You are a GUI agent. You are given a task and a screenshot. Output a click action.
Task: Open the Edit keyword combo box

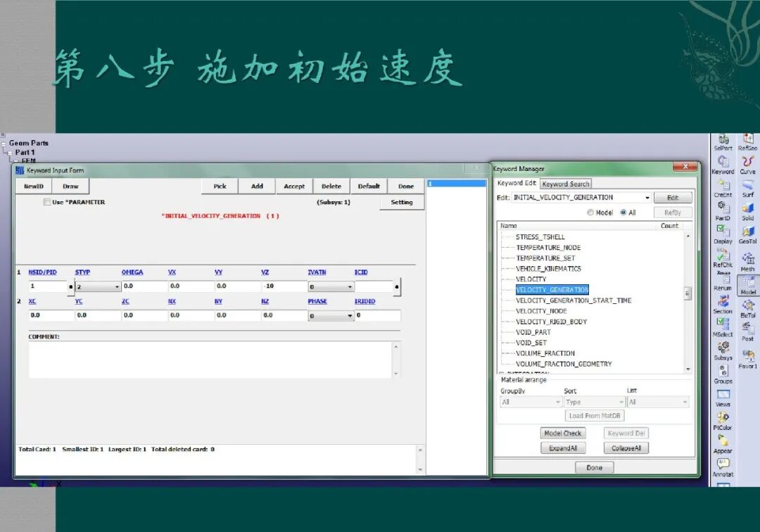[x=581, y=198]
